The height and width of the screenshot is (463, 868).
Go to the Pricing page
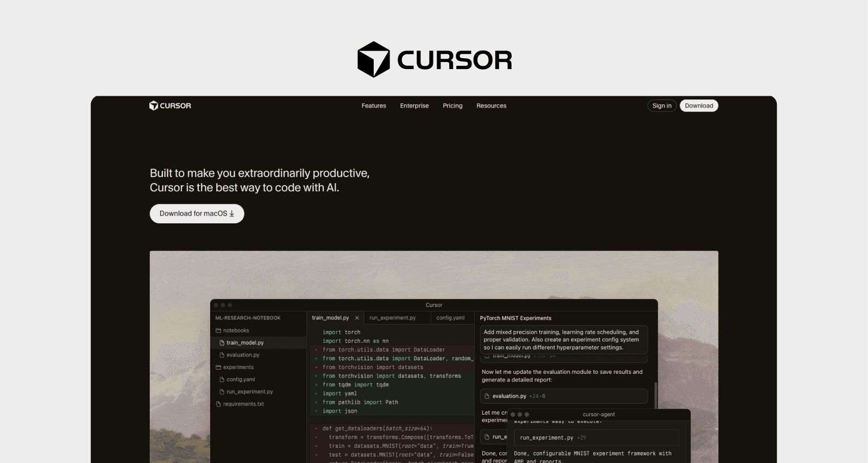coord(452,105)
